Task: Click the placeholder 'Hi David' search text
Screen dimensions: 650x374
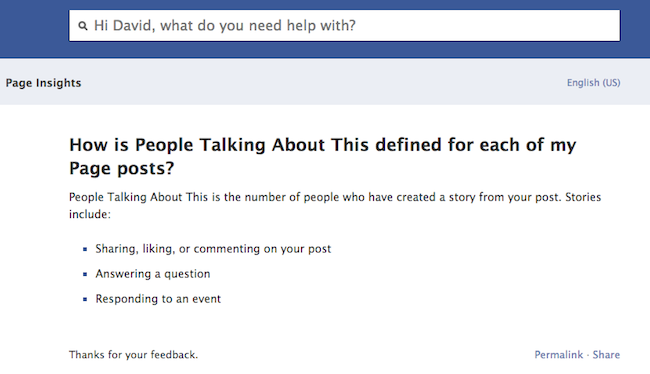Action: [225, 26]
